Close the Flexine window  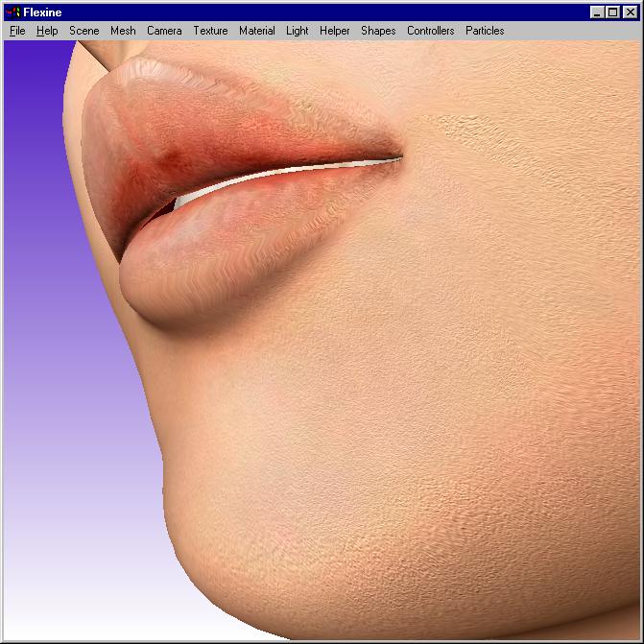pos(630,12)
